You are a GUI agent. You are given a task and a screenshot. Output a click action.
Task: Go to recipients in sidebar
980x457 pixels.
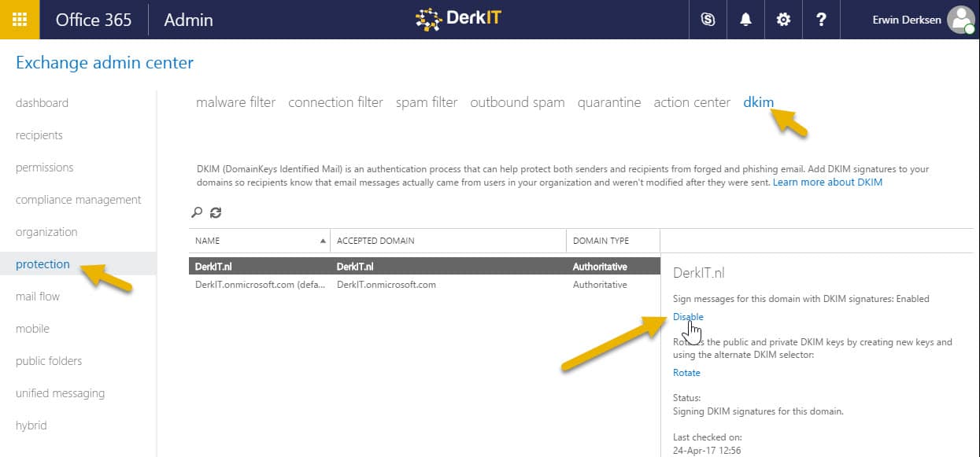(x=39, y=135)
